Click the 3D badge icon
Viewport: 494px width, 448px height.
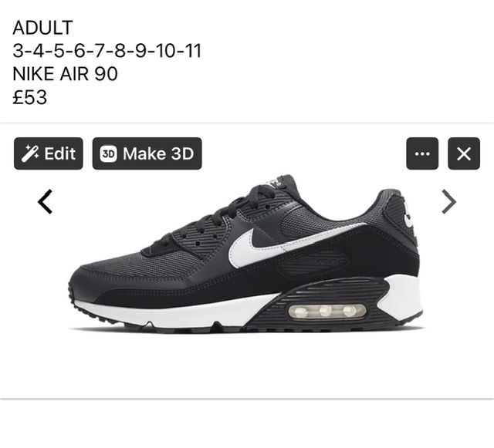coord(108,153)
